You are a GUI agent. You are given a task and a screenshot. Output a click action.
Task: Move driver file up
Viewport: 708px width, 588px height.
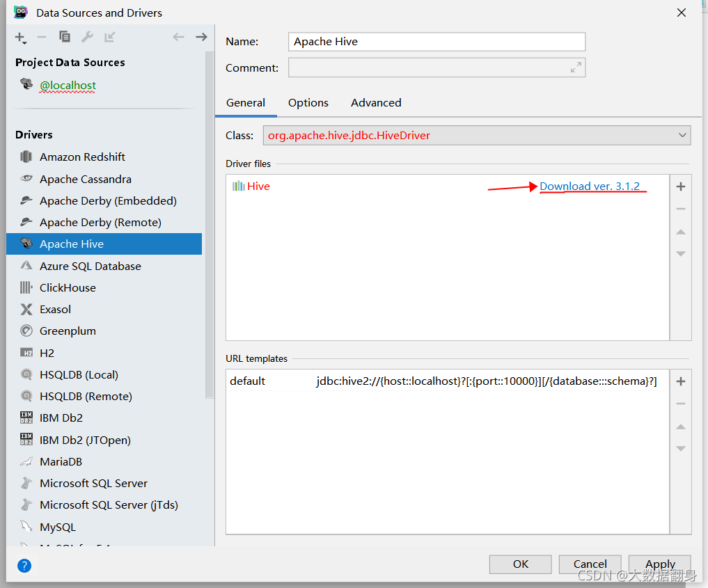681,232
